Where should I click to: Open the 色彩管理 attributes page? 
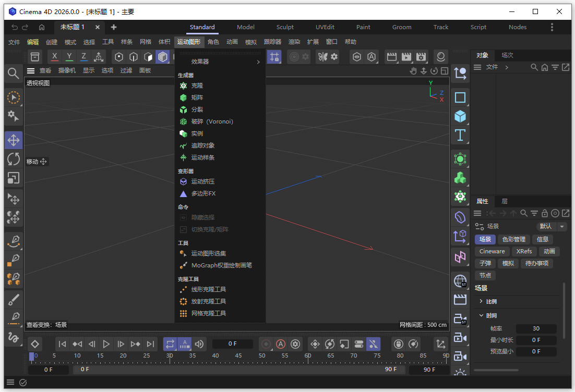(514, 239)
